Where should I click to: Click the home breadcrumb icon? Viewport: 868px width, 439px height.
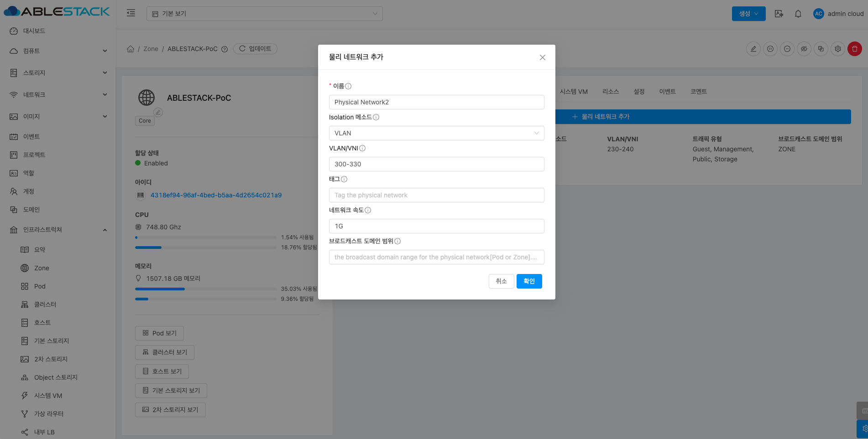[131, 49]
